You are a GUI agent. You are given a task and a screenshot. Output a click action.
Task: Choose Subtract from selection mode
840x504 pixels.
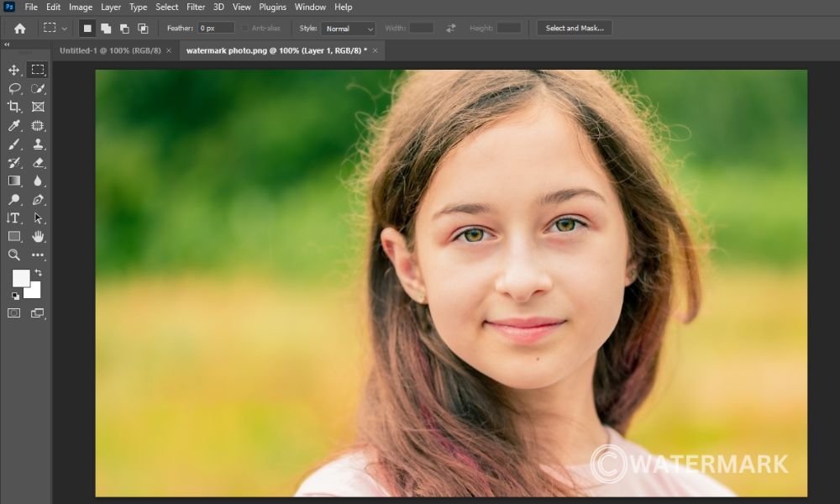[x=124, y=29]
